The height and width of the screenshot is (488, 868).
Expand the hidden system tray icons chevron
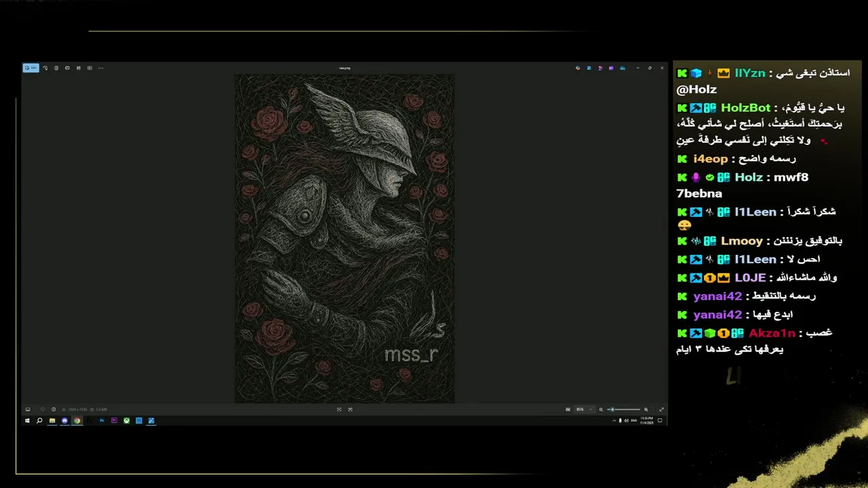[x=614, y=421]
